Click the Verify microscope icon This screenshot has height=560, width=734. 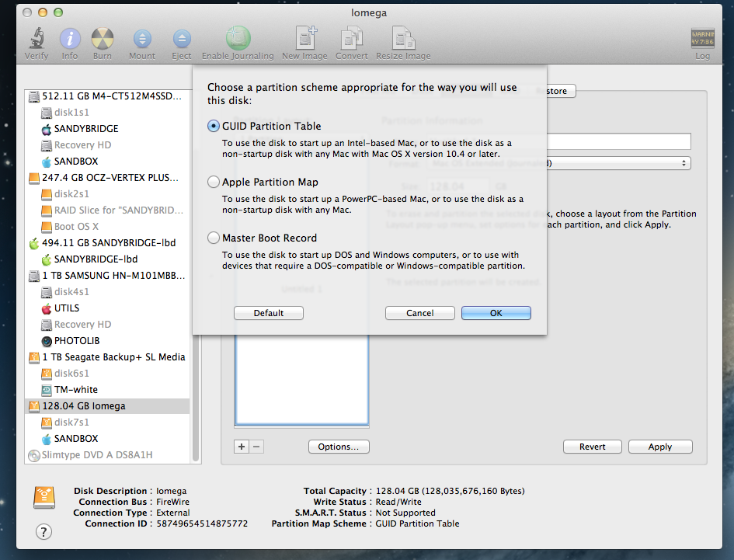(37, 38)
